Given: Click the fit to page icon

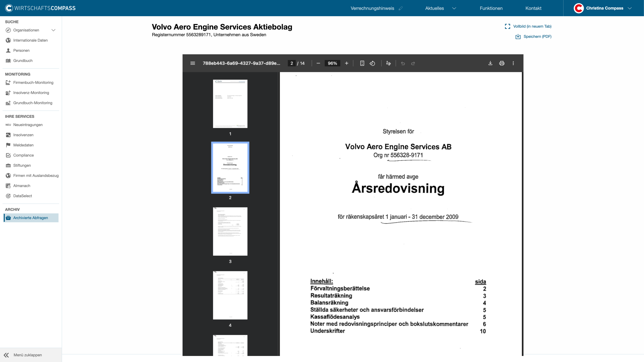Looking at the screenshot, I should pyautogui.click(x=362, y=63).
